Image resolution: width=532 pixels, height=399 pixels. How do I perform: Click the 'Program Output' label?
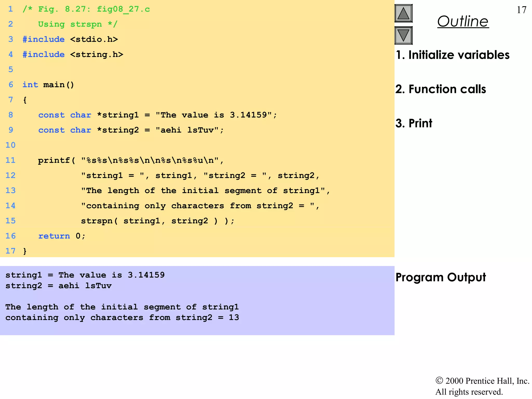pos(441,277)
